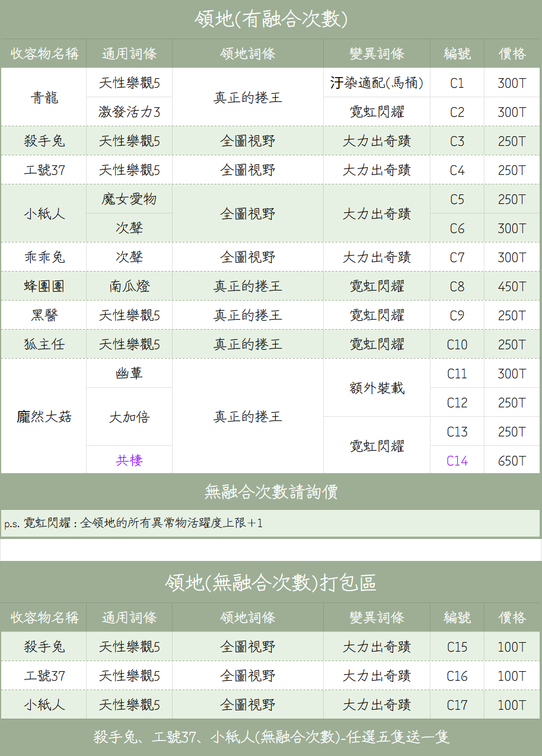Screen dimensions: 542x756
Task: Select the 南瓜燈 trait cell
Action: click(x=129, y=286)
